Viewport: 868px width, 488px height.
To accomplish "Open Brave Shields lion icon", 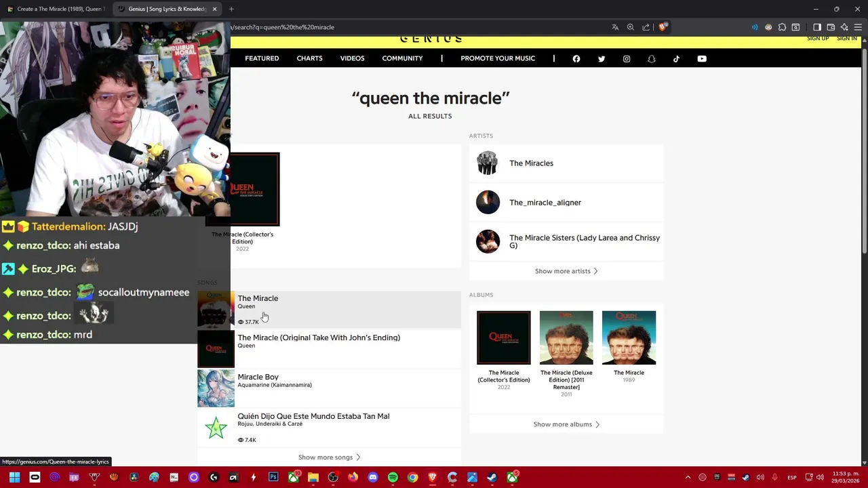I will pyautogui.click(x=663, y=27).
